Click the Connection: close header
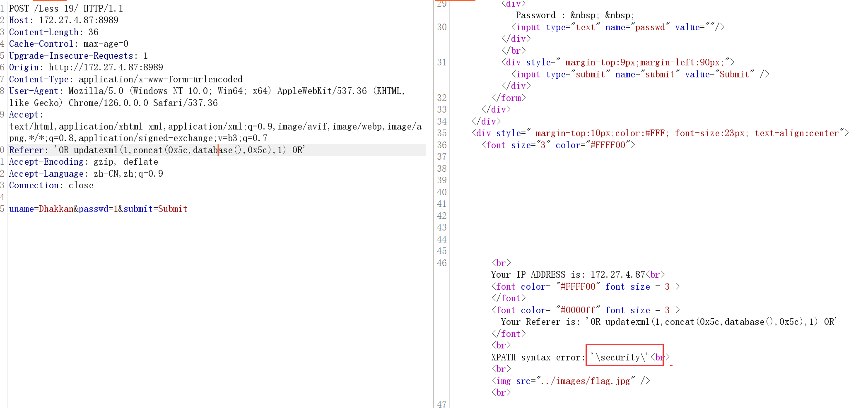The height and width of the screenshot is (408, 868). tap(51, 185)
